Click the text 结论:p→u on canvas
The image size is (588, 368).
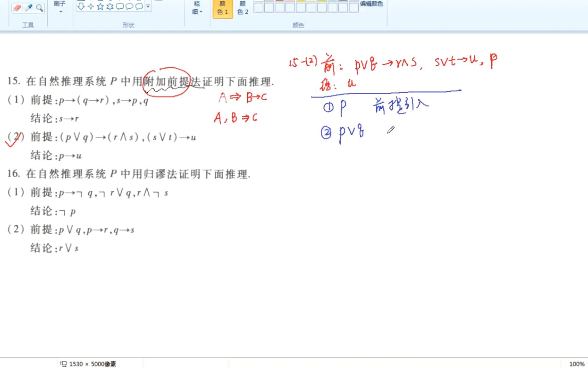pos(56,156)
